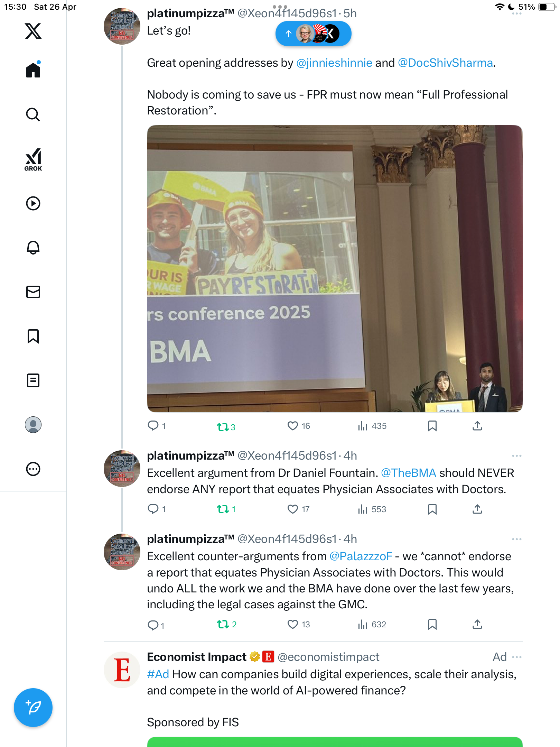Like the Dr Daniel Fountain tweet
The height and width of the screenshot is (747, 560).
tap(293, 509)
